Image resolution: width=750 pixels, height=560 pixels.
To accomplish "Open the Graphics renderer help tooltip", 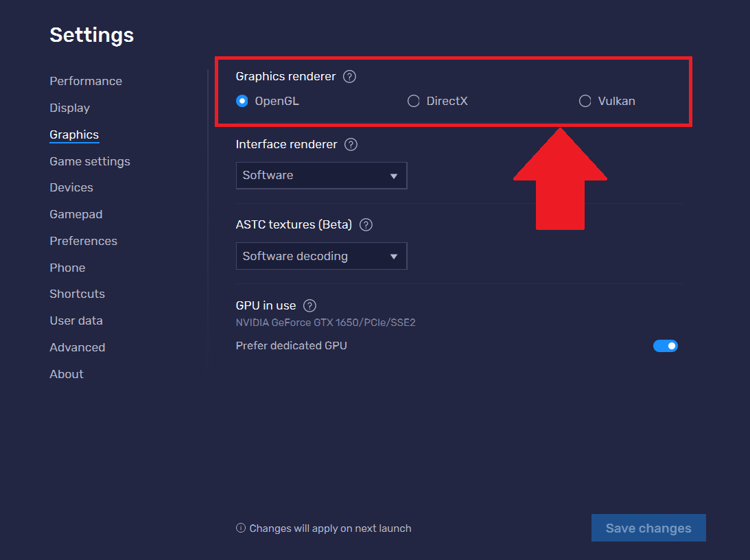I will 349,76.
